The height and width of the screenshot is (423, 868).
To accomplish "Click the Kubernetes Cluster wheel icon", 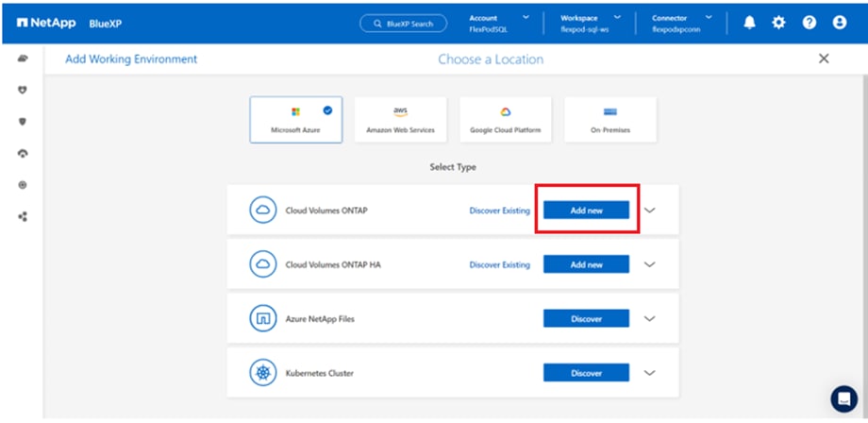I will [x=263, y=373].
